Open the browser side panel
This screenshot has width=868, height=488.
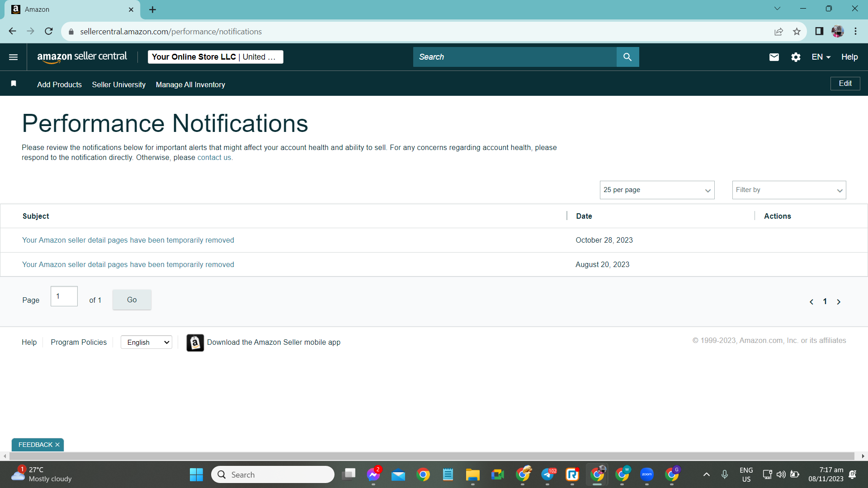click(x=819, y=31)
